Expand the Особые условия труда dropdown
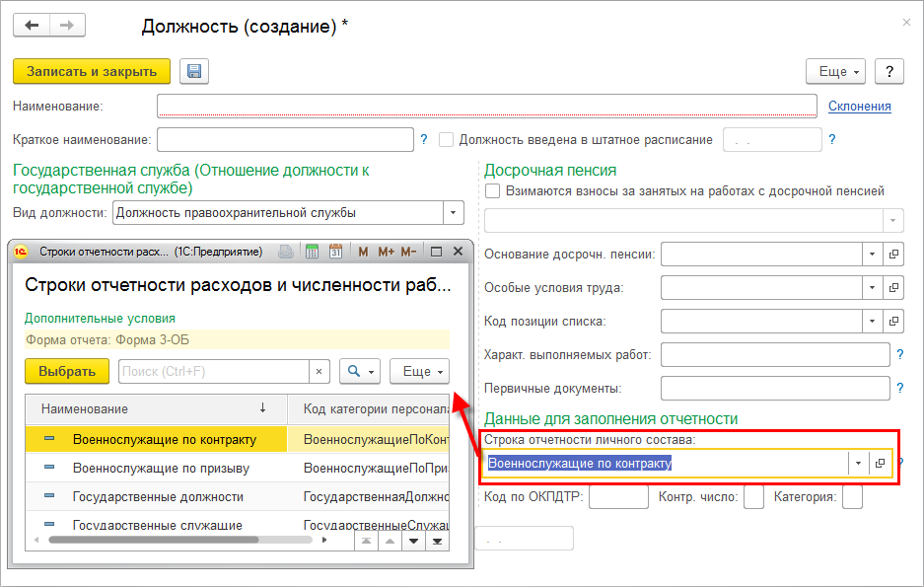The image size is (924, 587). [872, 288]
